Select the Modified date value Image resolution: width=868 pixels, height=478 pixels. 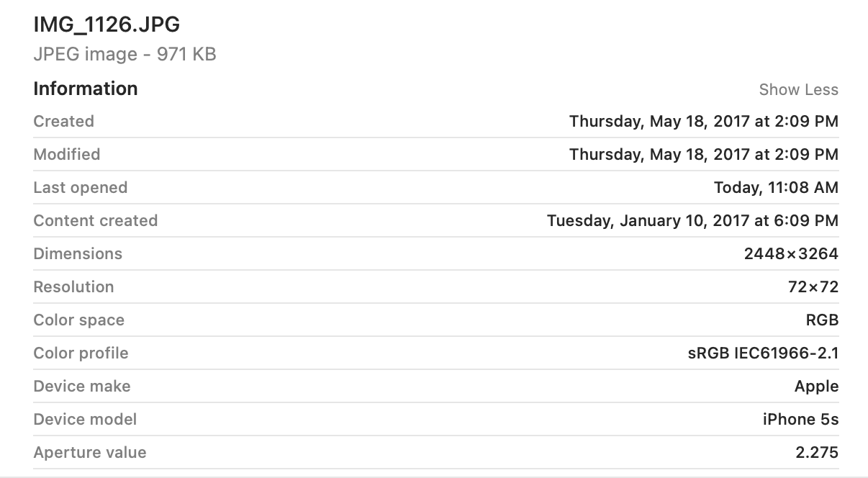click(704, 154)
